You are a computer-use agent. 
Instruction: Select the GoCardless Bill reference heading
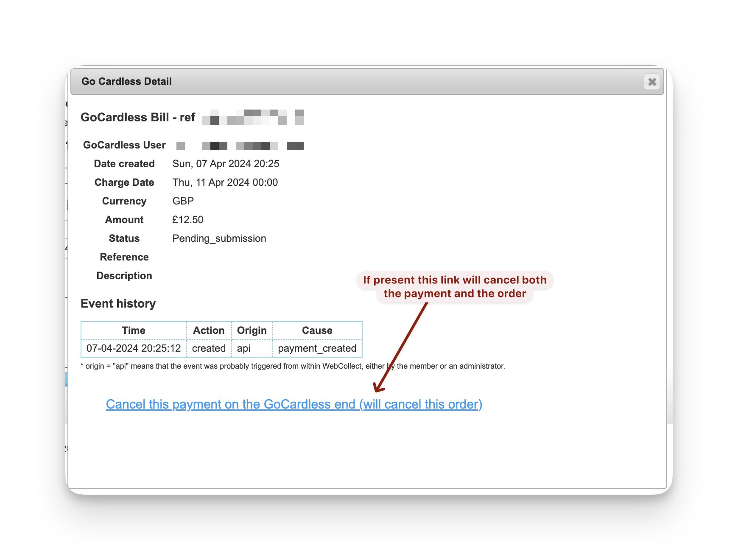click(138, 117)
